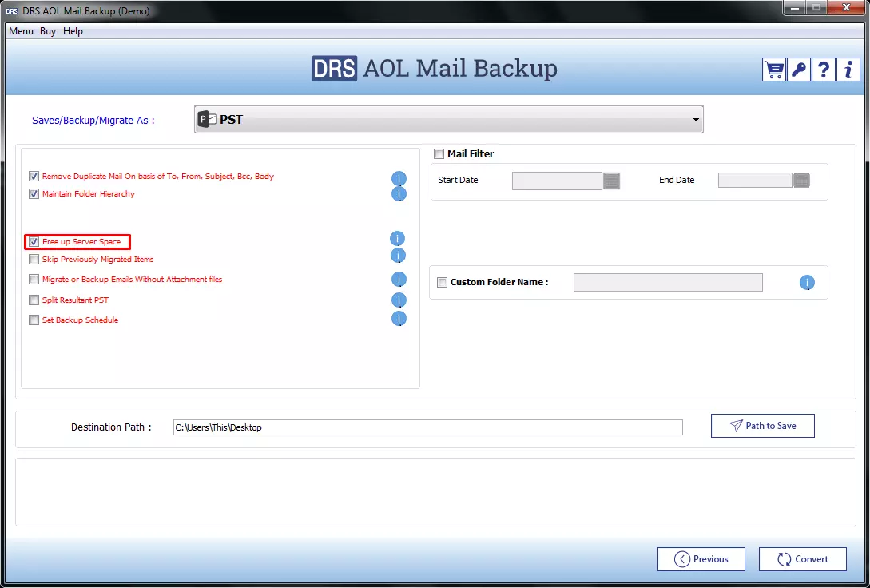This screenshot has width=870, height=588.
Task: Open the Saves/Backup/Migrate As PST dropdown
Action: click(448, 119)
